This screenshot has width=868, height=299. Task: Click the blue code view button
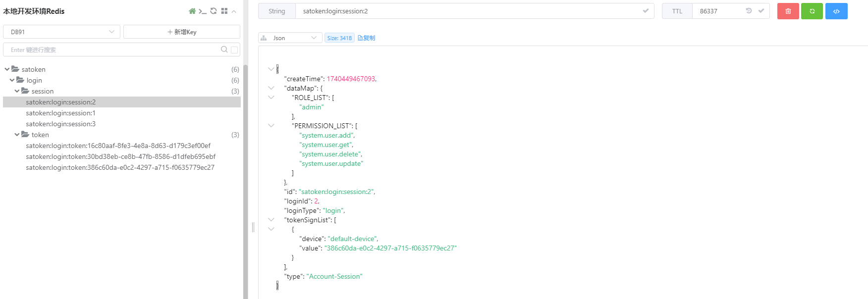pyautogui.click(x=836, y=11)
